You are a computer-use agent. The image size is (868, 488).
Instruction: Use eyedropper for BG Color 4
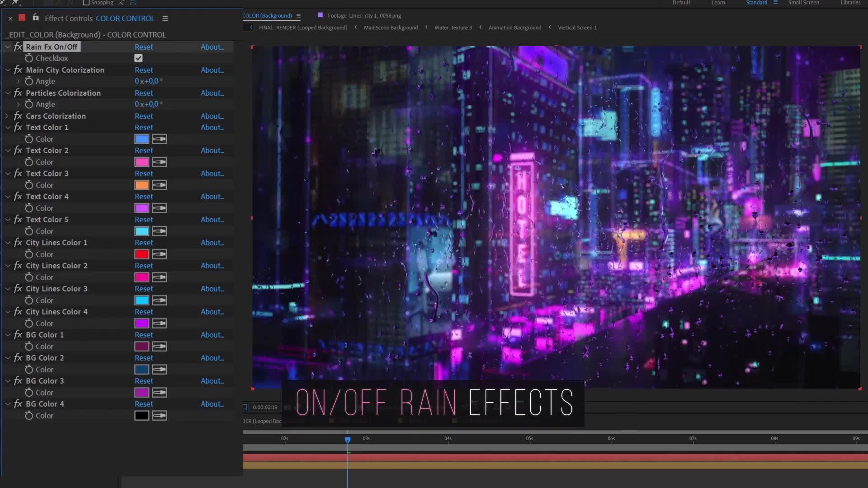tap(159, 416)
